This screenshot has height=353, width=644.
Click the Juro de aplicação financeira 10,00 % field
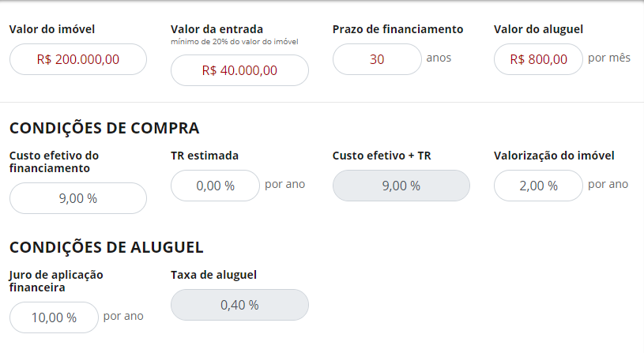click(x=54, y=317)
